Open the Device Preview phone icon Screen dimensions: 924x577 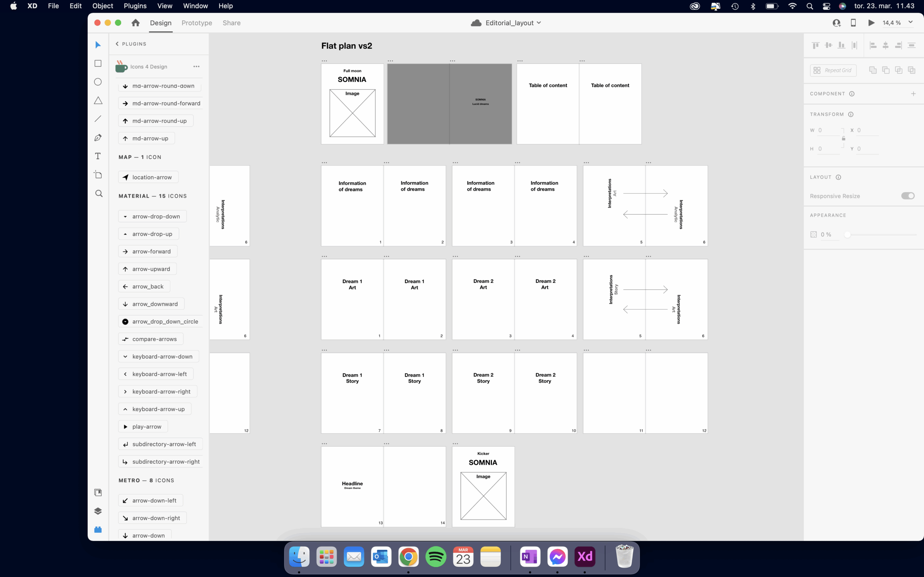pos(853,23)
